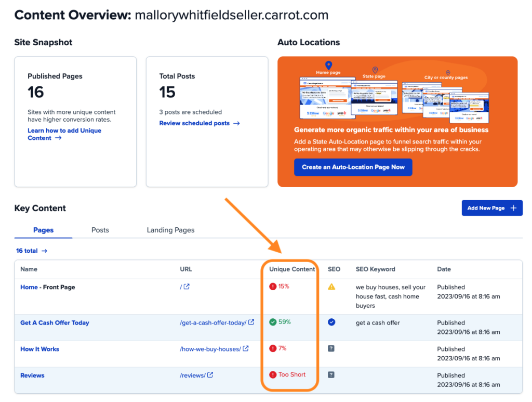Open the Home page link
This screenshot has width=532, height=402.
[29, 287]
